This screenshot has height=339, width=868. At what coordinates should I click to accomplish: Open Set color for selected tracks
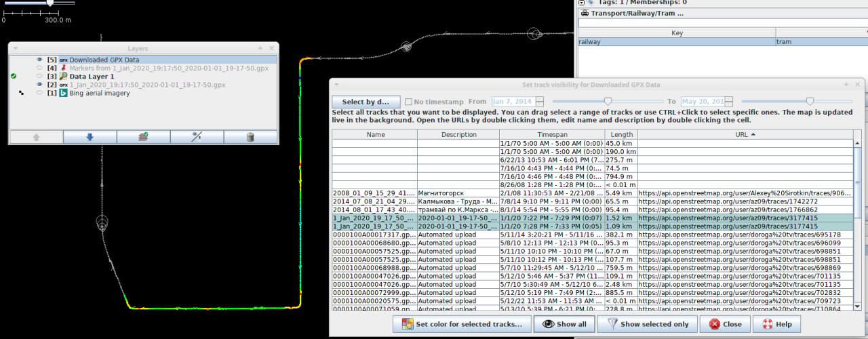[462, 324]
